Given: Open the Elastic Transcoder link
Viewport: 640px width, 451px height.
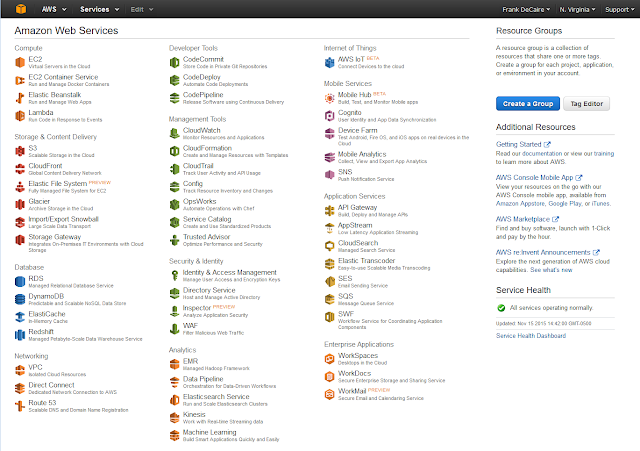Looking at the screenshot, I should click(367, 260).
